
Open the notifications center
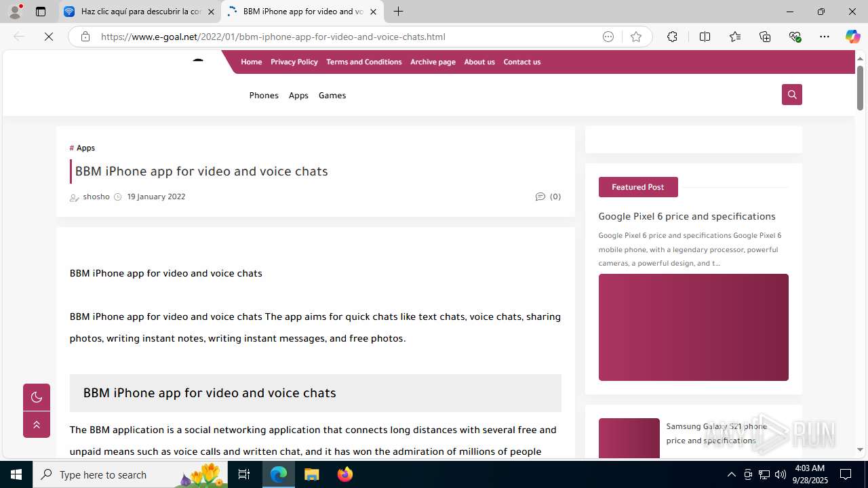coord(846,474)
